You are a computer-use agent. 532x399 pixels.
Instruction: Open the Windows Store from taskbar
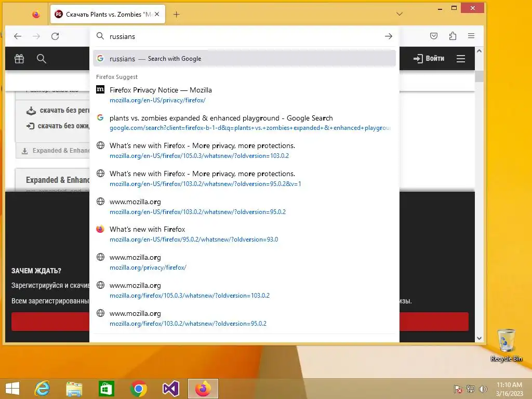point(106,389)
